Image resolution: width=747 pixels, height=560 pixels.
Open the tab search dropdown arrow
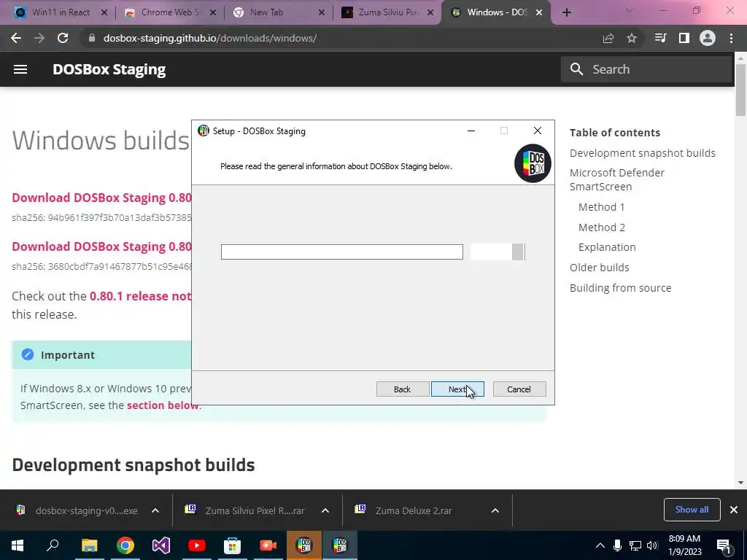(x=629, y=11)
